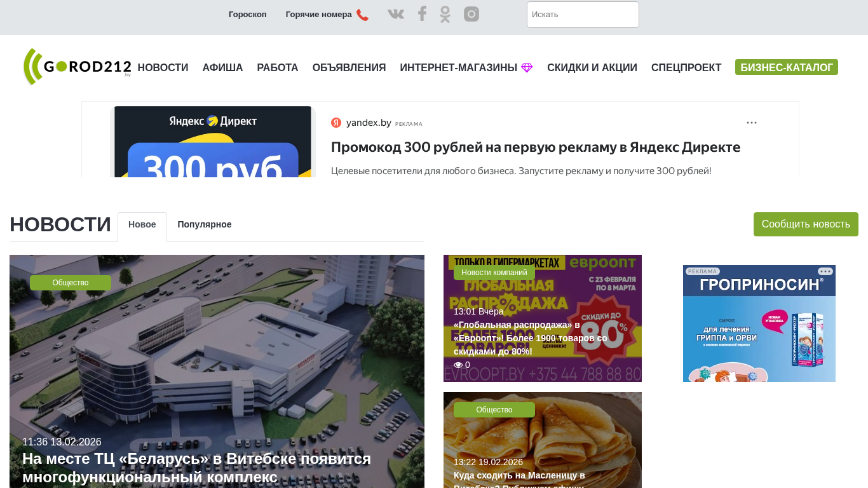Image resolution: width=868 pixels, height=488 pixels.
Task: Open the НОВОСТИ menu item
Action: click(163, 68)
